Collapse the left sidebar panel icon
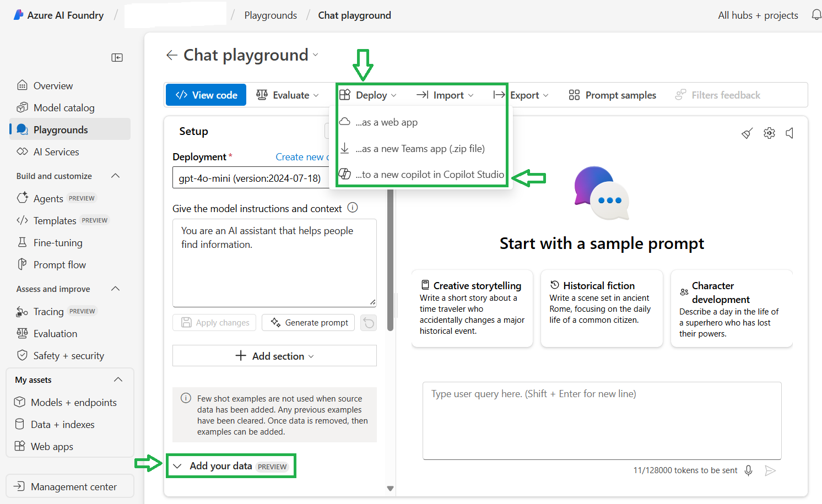This screenshot has width=822, height=504. pyautogui.click(x=117, y=57)
